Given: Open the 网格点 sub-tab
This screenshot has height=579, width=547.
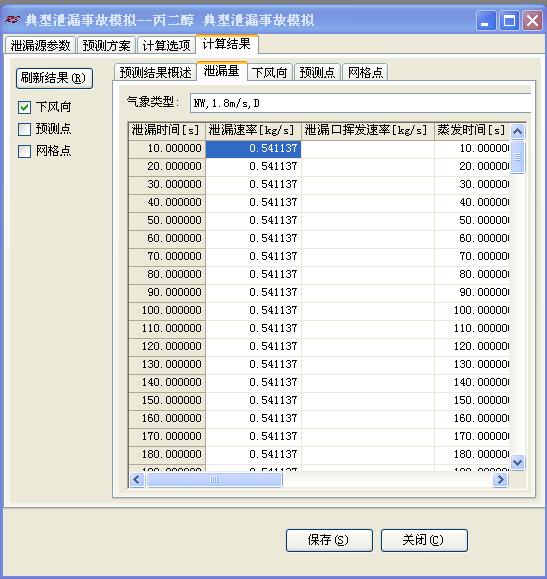Looking at the screenshot, I should (x=365, y=72).
